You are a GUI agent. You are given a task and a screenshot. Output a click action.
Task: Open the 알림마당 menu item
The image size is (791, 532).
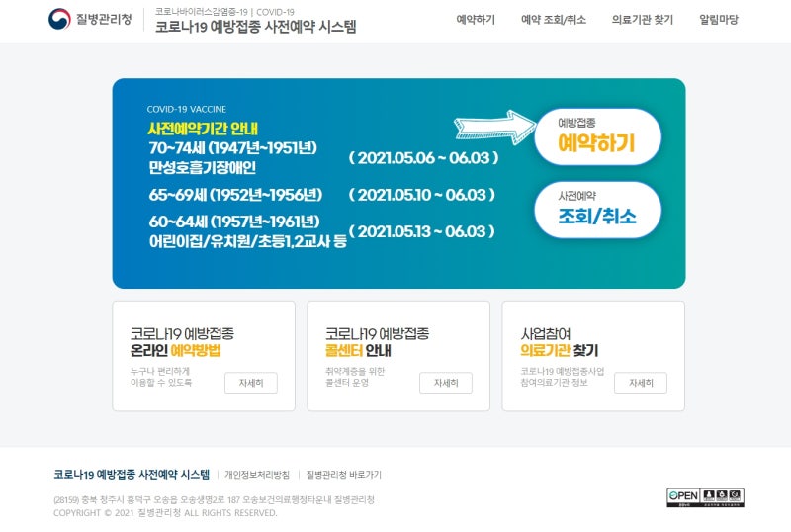click(719, 20)
